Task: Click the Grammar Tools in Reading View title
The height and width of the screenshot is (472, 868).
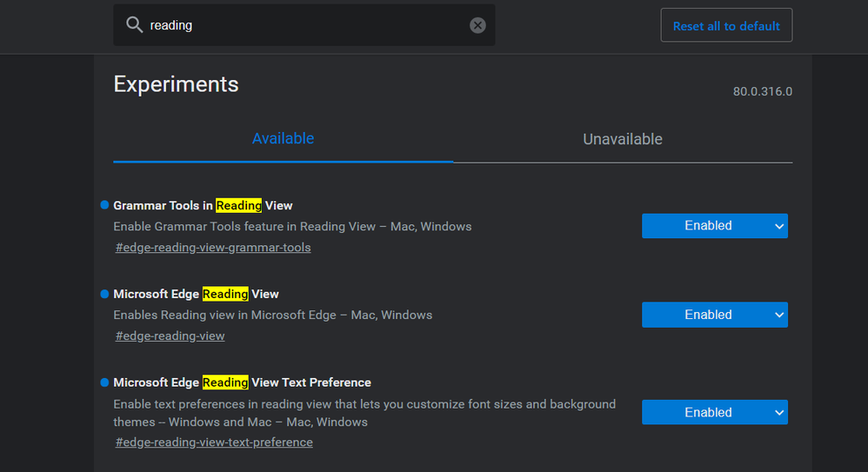Action: 203,205
